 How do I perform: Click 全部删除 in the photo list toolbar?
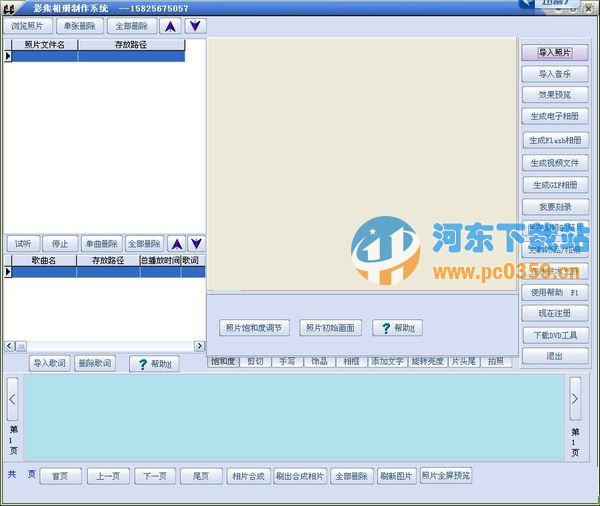[132, 26]
